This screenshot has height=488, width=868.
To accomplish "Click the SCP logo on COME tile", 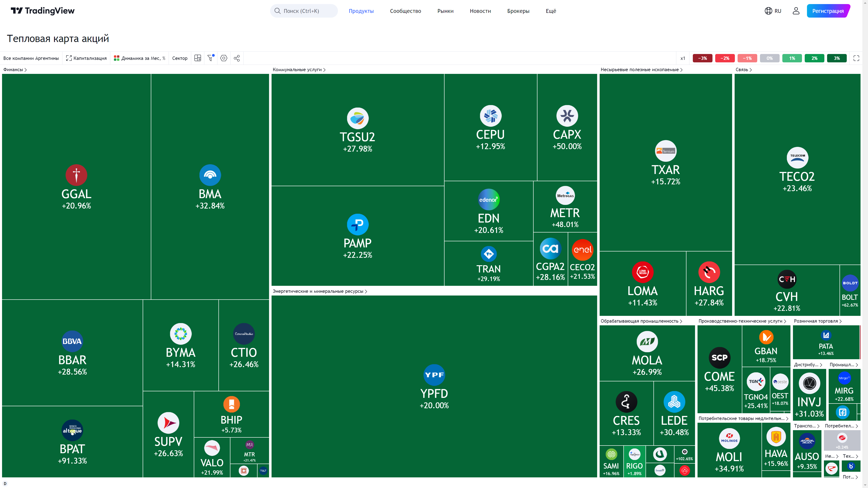I will pos(719,358).
